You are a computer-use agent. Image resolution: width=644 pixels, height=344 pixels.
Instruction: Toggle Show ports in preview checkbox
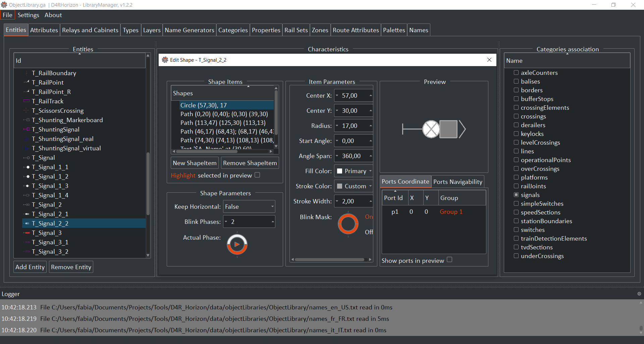tap(449, 260)
